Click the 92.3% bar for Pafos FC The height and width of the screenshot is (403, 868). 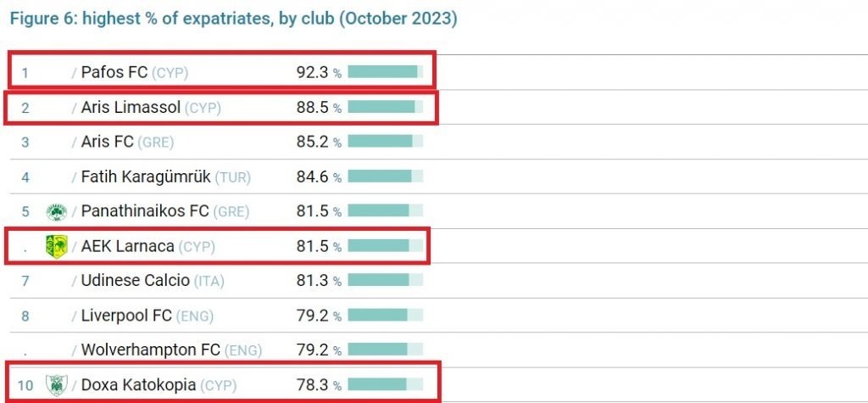pos(386,72)
